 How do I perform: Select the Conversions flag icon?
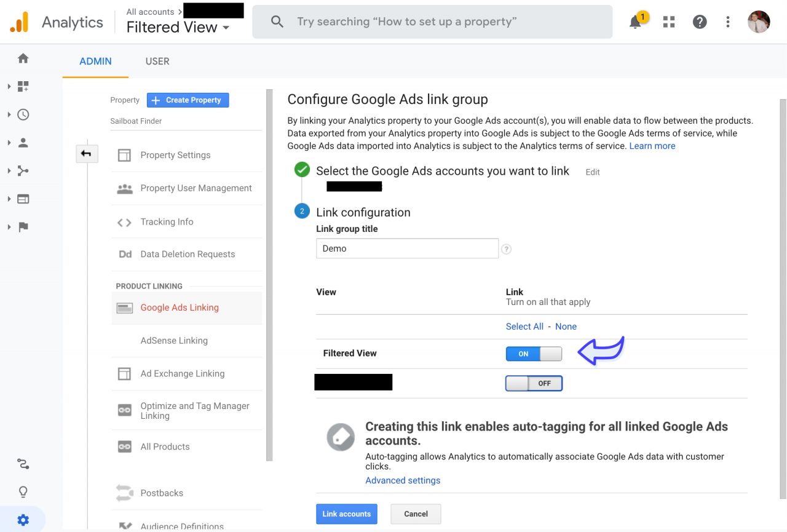23,227
